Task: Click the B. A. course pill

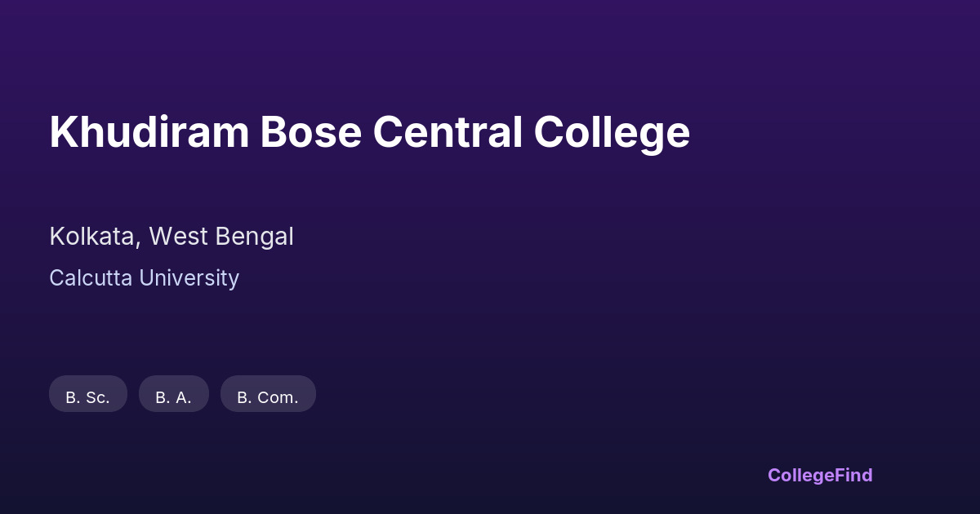Action: click(x=174, y=397)
